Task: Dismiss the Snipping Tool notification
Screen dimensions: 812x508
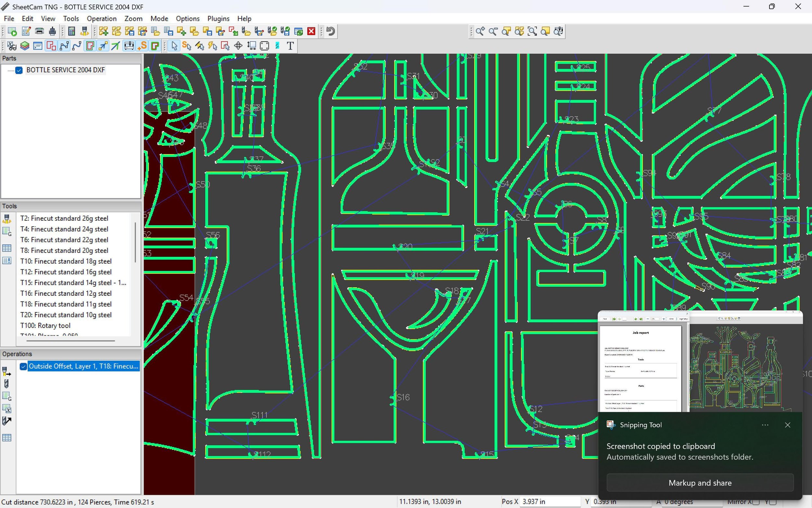Action: click(x=788, y=425)
